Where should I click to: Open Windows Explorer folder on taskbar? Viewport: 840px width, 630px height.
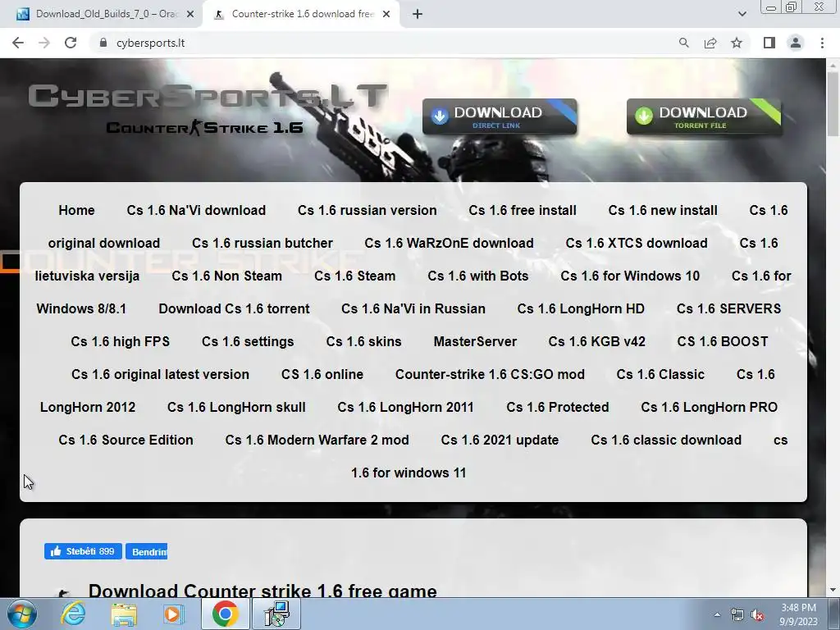tap(124, 614)
